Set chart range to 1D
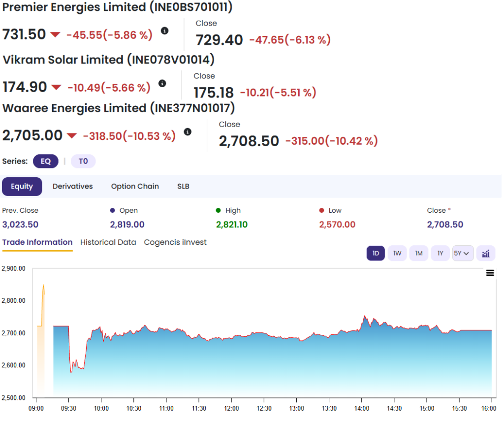 (376, 253)
